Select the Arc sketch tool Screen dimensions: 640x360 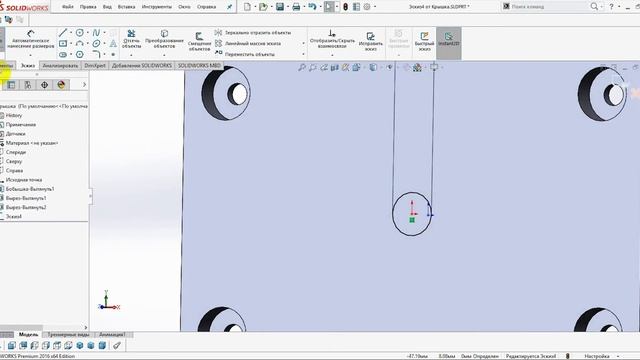point(80,43)
